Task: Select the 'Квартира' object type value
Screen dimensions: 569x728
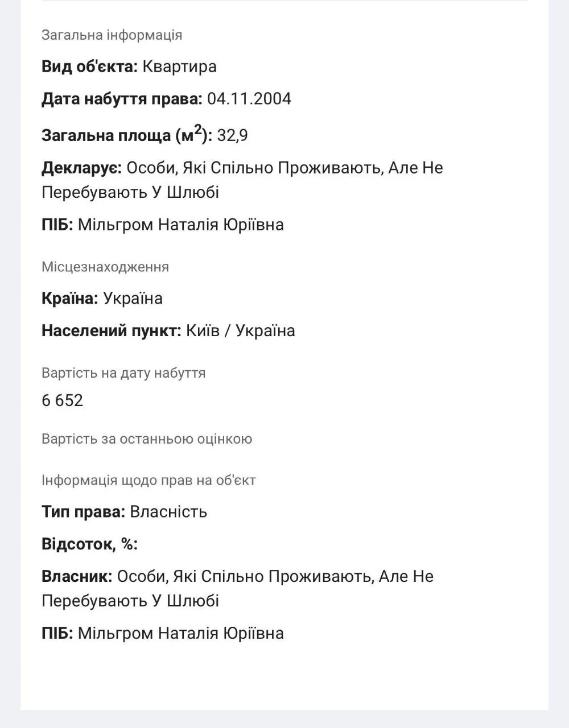Action: 179,67
